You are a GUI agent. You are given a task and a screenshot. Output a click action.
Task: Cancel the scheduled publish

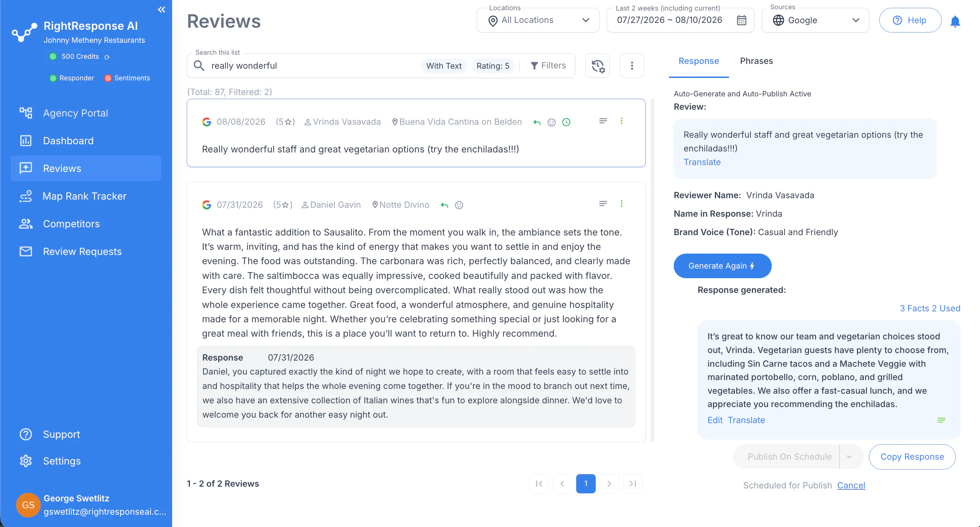[851, 486]
